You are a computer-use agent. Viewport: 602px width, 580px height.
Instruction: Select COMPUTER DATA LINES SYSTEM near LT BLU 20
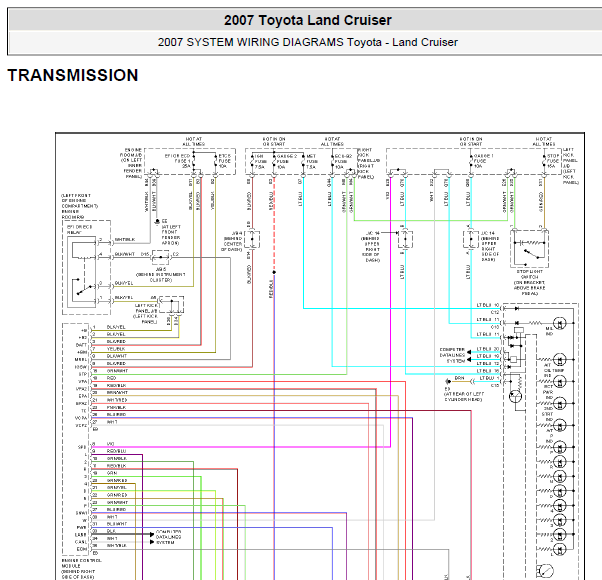pyautogui.click(x=452, y=355)
